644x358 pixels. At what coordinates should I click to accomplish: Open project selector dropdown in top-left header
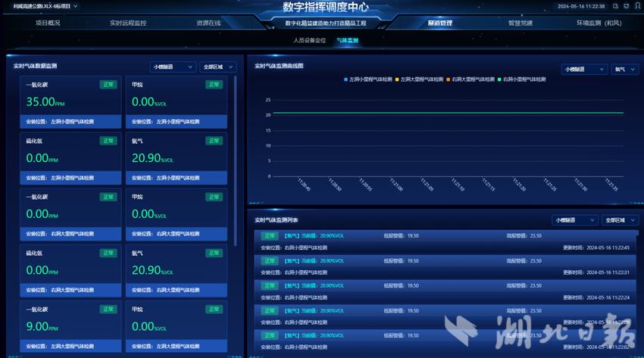45,6
